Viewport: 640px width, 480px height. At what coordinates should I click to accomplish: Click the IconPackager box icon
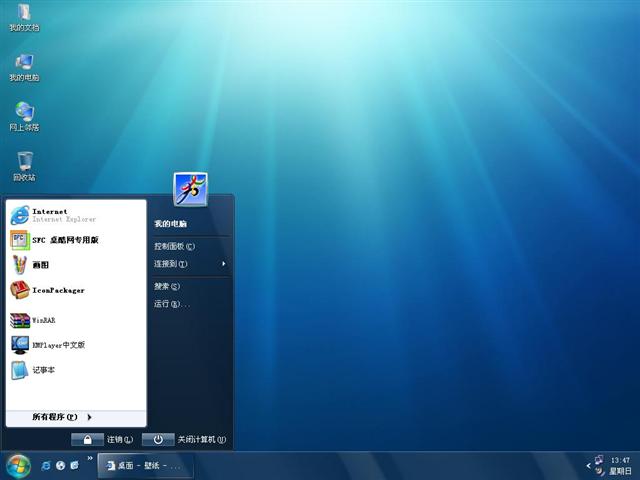coord(20,290)
